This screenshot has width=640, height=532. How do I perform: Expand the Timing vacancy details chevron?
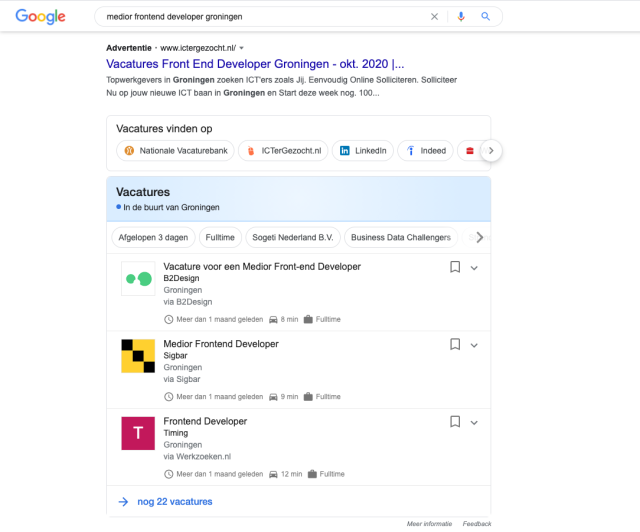pyautogui.click(x=474, y=423)
